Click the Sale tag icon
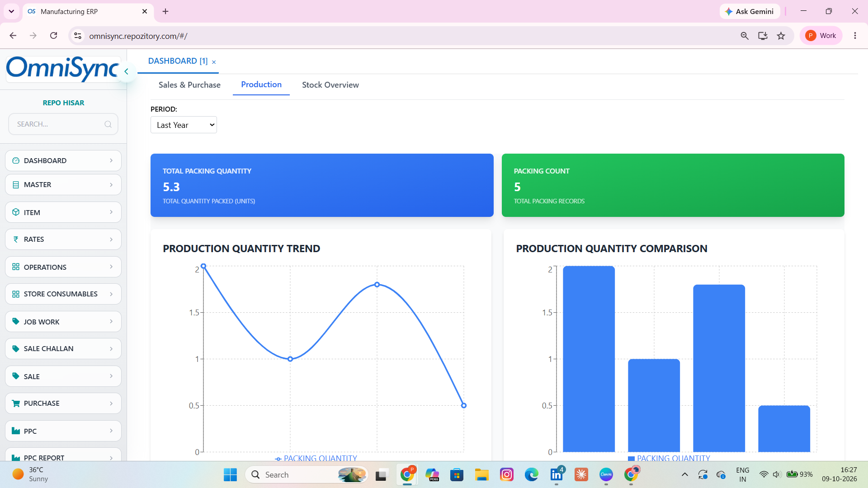This screenshot has width=868, height=488. coord(16,376)
